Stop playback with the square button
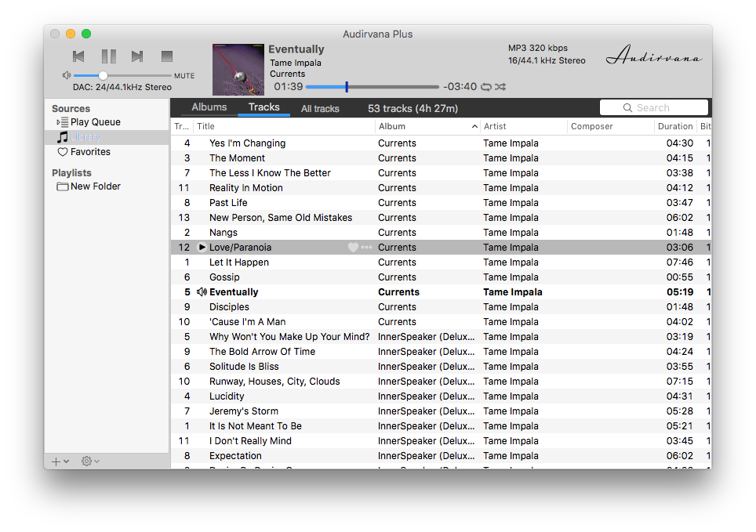The width and height of the screenshot is (756, 532). coord(167,56)
